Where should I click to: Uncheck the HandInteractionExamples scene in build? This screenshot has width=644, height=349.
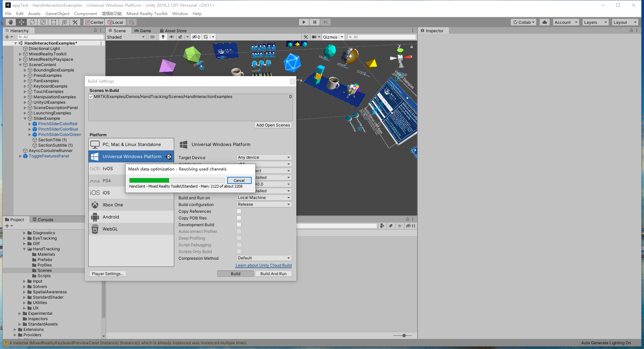[x=91, y=96]
